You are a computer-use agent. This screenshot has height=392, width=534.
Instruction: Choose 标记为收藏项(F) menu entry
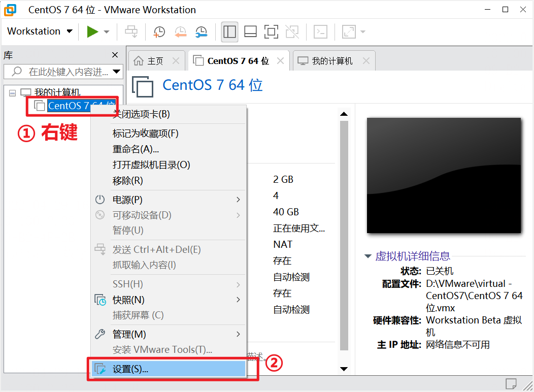[x=168, y=133]
